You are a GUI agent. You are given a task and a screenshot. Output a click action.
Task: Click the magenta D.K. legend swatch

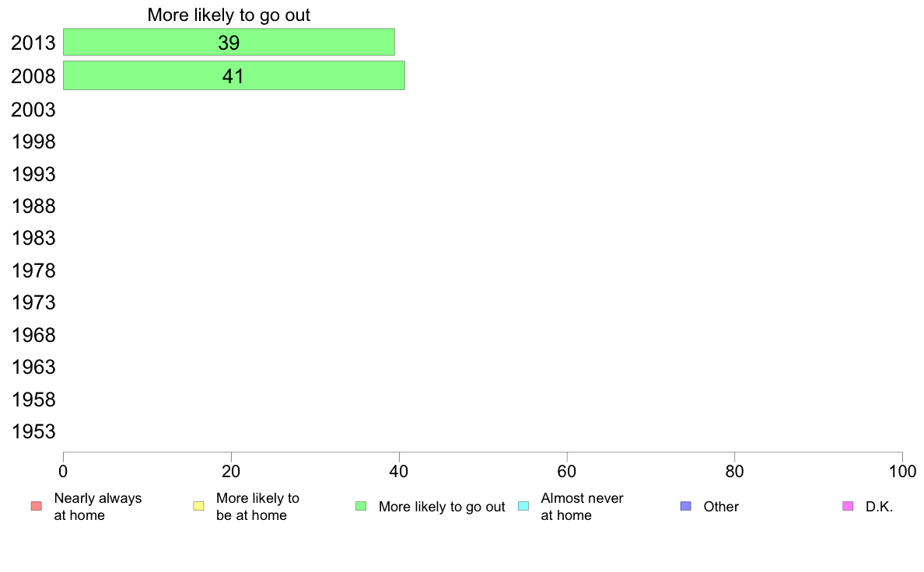pyautogui.click(x=848, y=506)
